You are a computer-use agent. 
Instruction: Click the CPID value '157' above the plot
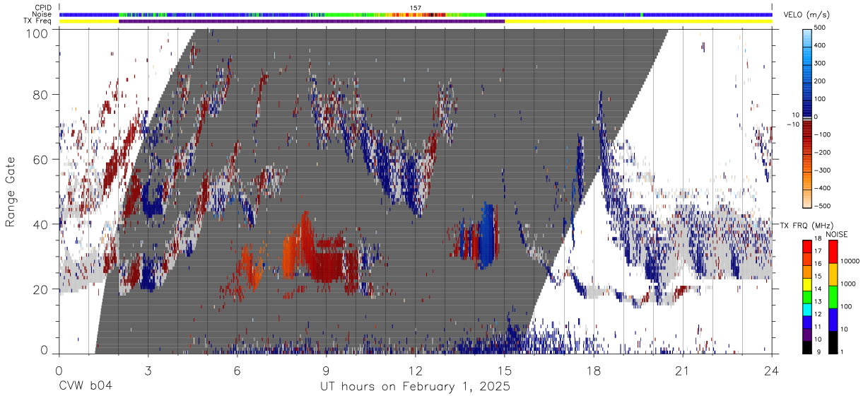[x=416, y=8]
